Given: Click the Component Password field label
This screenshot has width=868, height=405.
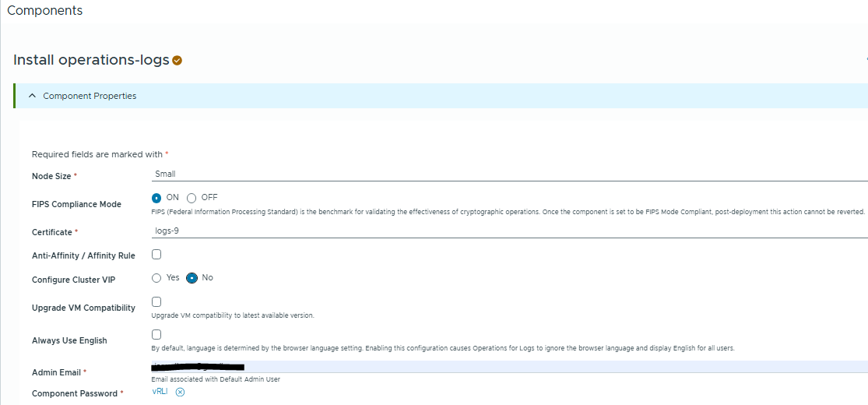Looking at the screenshot, I should tap(74, 393).
